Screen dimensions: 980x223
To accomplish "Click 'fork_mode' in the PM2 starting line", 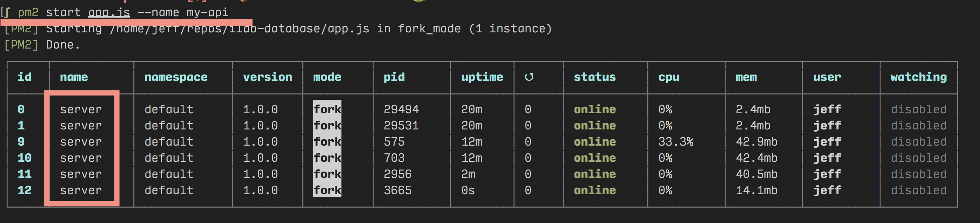I will [429, 29].
